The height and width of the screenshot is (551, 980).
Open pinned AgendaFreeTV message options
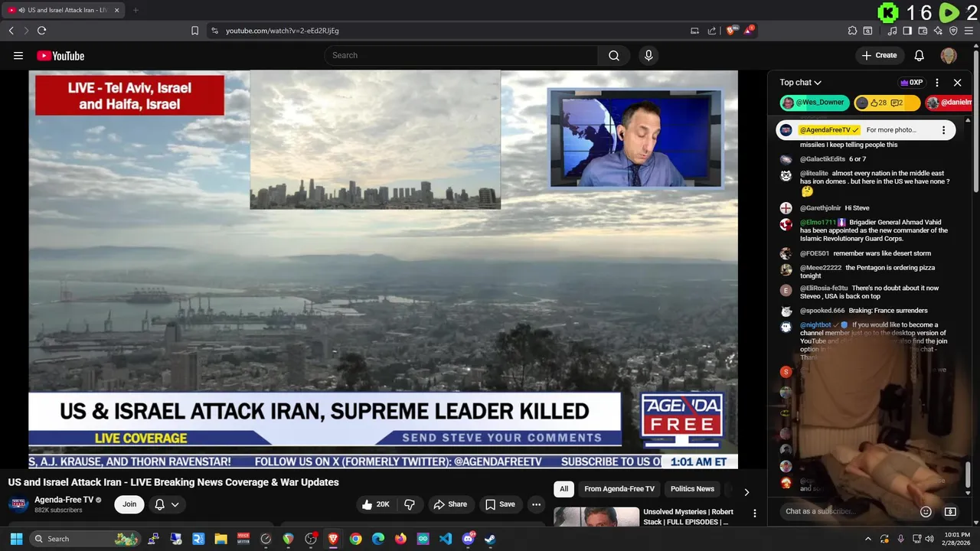[944, 130]
